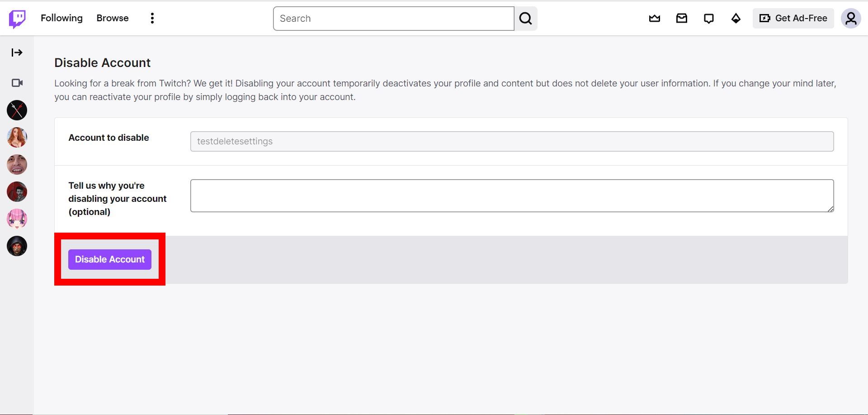Image resolution: width=868 pixels, height=415 pixels.
Task: Open the Bits gem menu
Action: click(x=736, y=18)
